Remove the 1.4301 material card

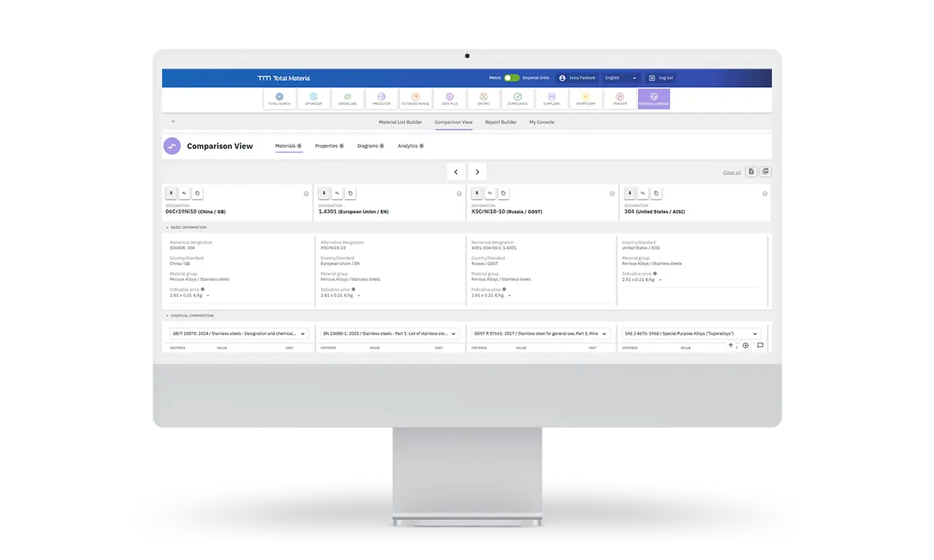pos(461,193)
